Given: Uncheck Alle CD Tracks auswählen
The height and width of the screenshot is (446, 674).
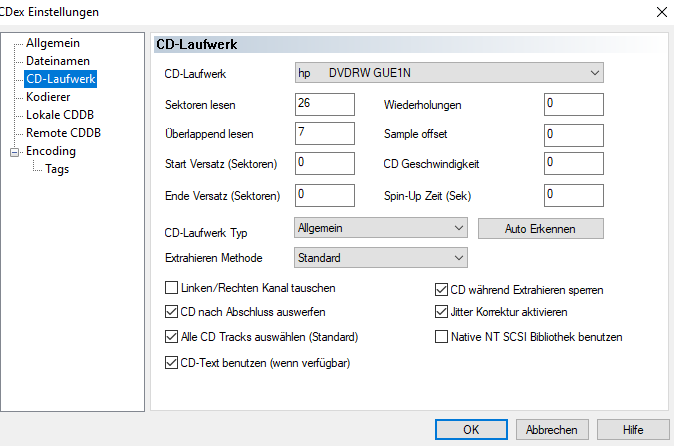Looking at the screenshot, I should pyautogui.click(x=171, y=336).
